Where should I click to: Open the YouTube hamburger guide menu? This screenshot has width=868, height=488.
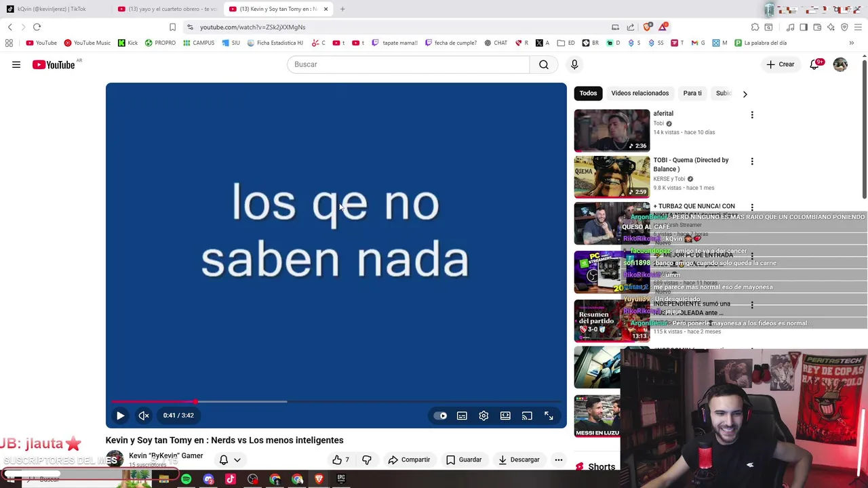pos(16,64)
